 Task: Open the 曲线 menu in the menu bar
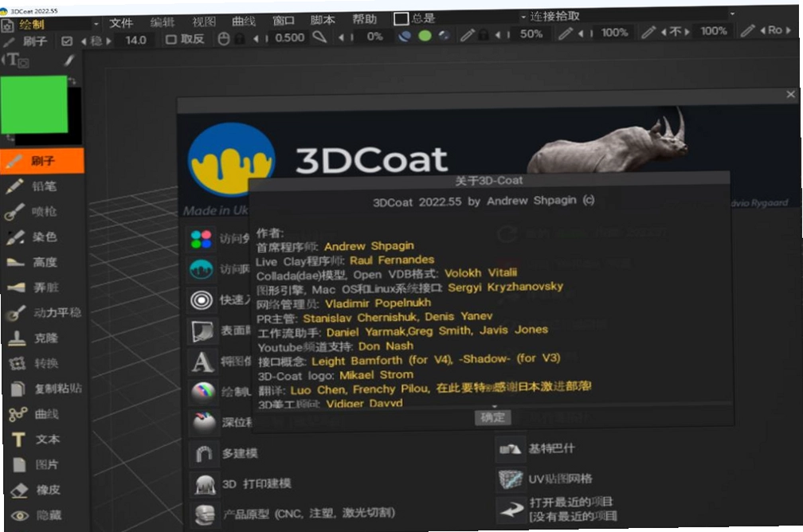243,21
